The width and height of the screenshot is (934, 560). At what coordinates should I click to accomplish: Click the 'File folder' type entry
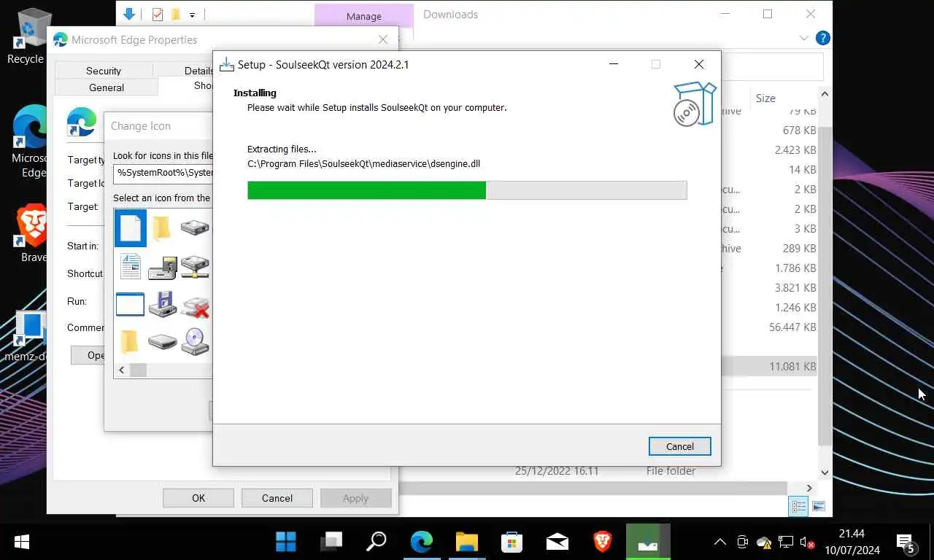pyautogui.click(x=671, y=471)
